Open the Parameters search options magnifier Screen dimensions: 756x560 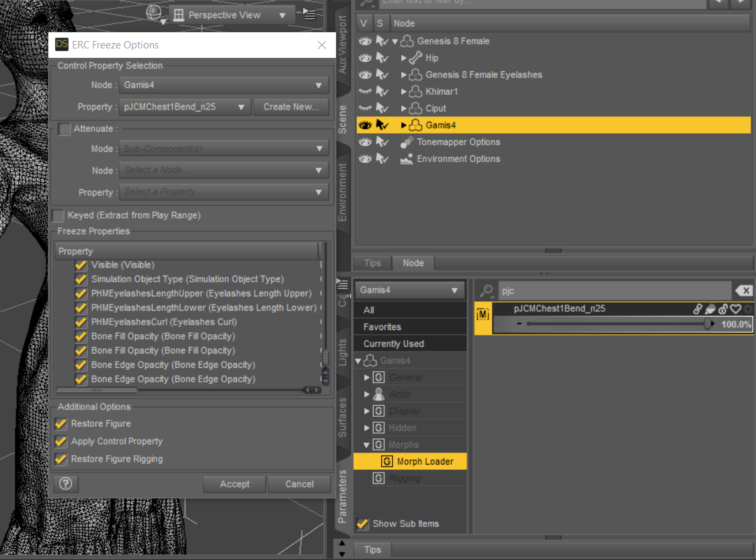[x=486, y=291]
